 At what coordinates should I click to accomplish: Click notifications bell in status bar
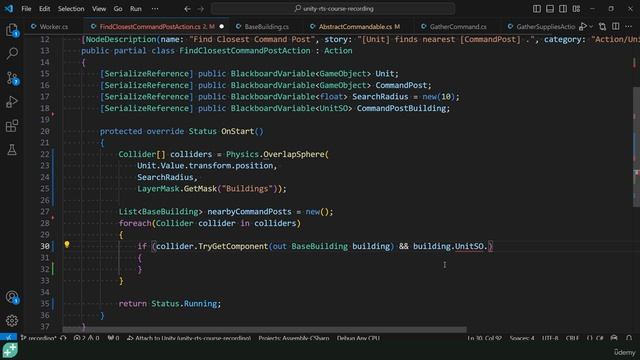[x=629, y=338]
